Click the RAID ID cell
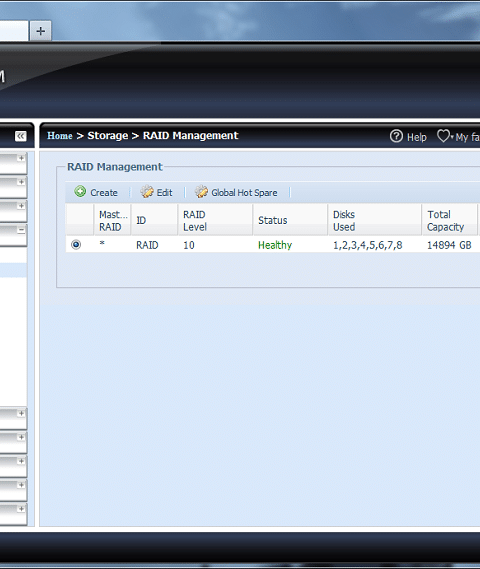The height and width of the screenshot is (569, 480). click(147, 245)
